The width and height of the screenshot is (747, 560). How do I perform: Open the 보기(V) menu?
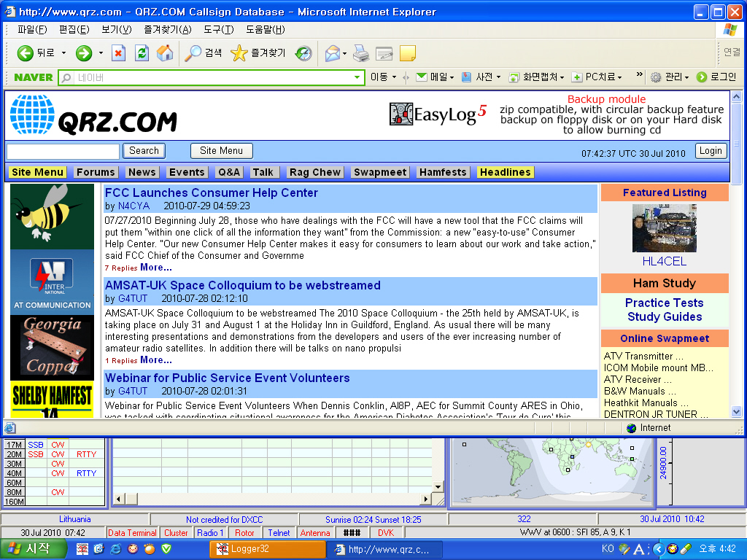tap(116, 29)
